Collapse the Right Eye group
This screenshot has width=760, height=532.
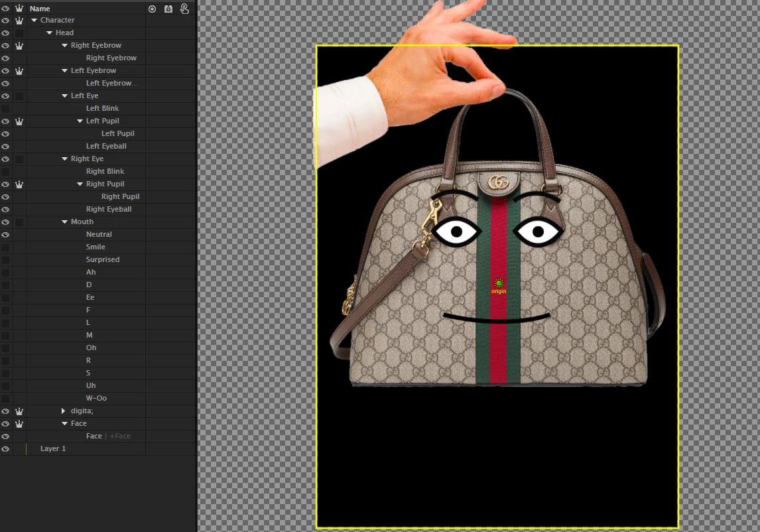click(64, 159)
